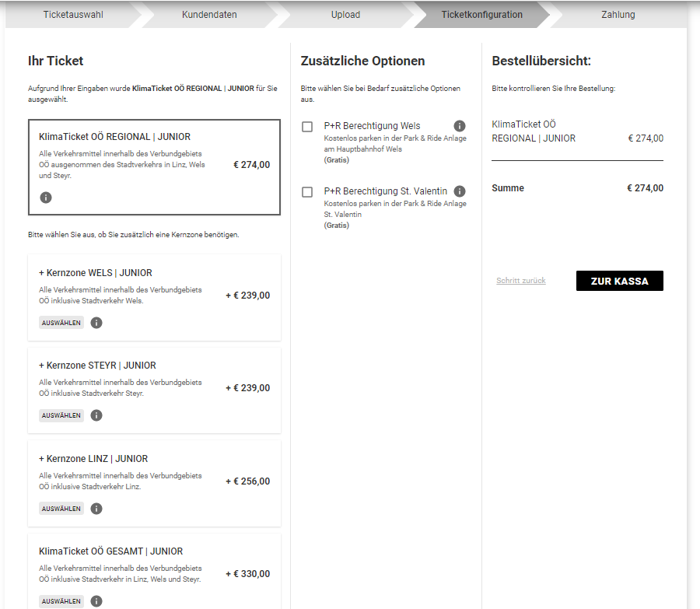The image size is (700, 609).
Task: Click P+R Berechtigung Wels label
Action: pyautogui.click(x=372, y=126)
